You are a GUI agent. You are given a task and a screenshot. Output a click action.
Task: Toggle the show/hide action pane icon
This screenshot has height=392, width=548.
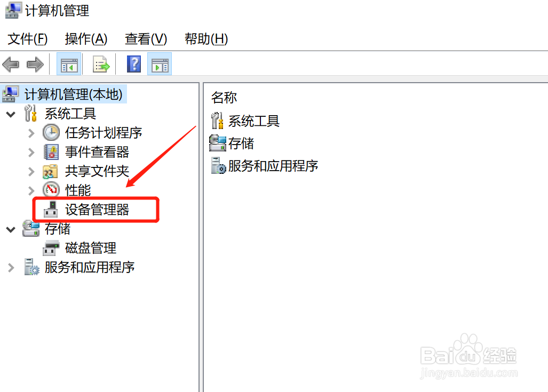point(160,65)
